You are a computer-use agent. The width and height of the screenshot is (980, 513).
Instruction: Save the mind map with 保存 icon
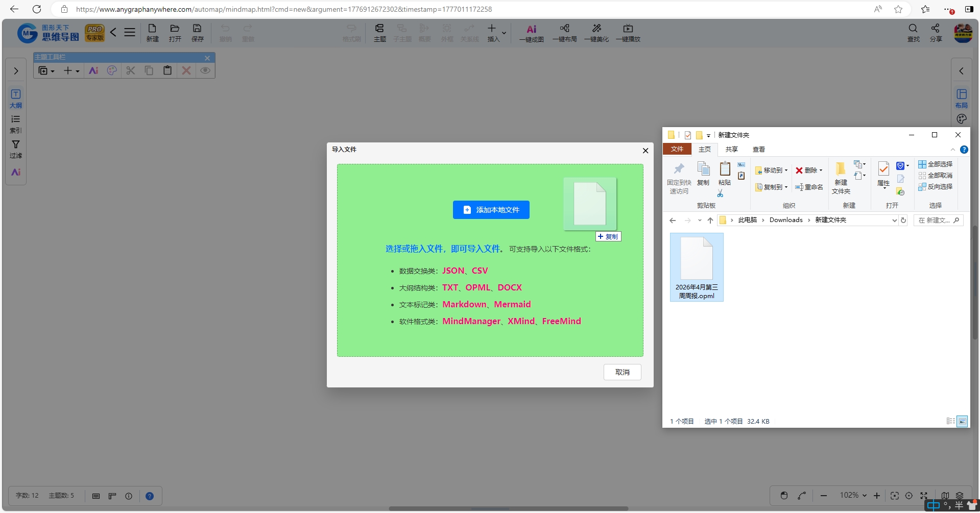click(197, 33)
